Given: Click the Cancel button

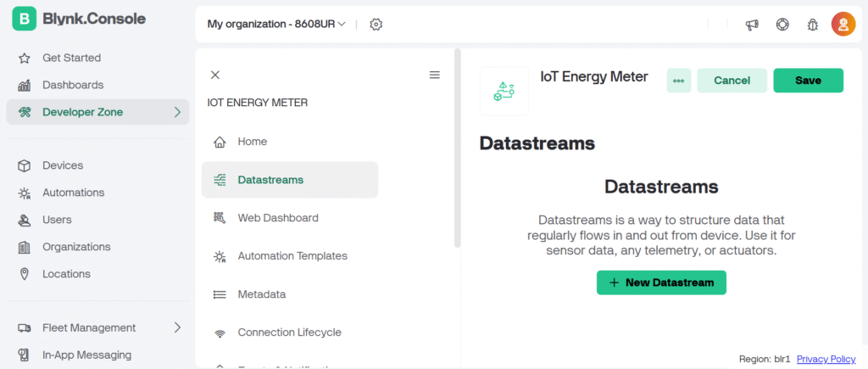Looking at the screenshot, I should click(732, 81).
